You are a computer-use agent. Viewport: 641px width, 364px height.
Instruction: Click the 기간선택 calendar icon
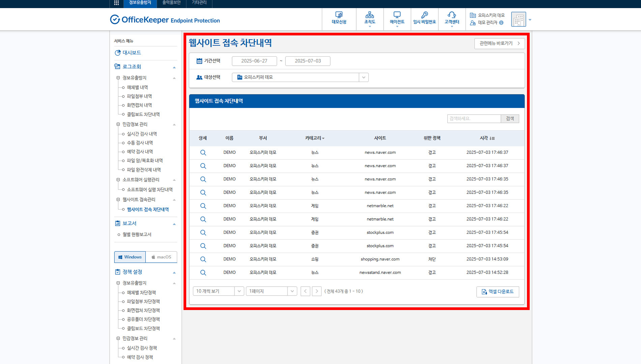[199, 61]
